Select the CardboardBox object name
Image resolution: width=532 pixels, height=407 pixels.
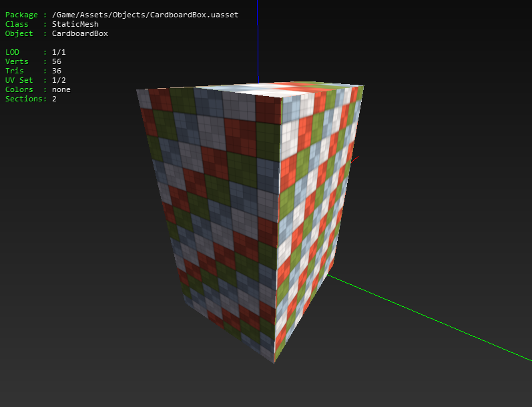80,33
